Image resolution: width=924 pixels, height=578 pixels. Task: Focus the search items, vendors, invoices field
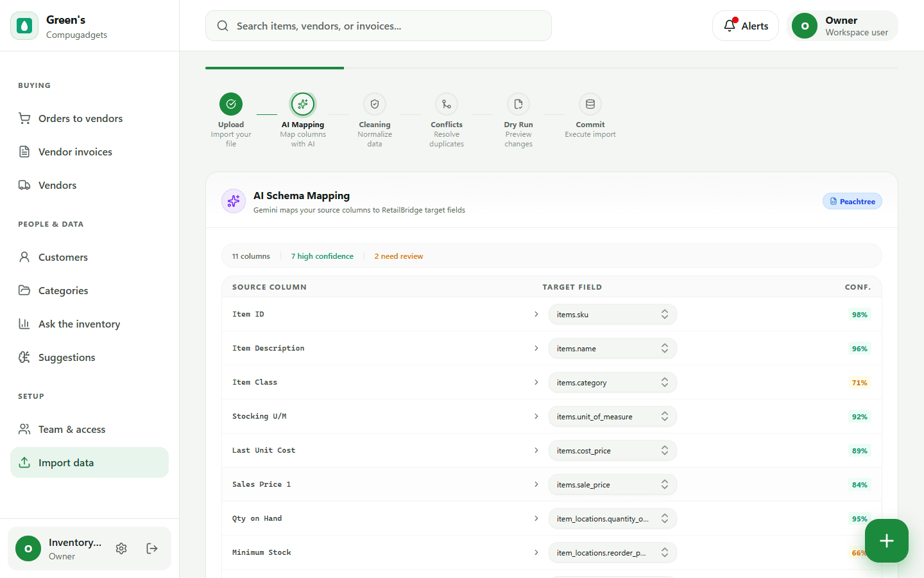379,26
